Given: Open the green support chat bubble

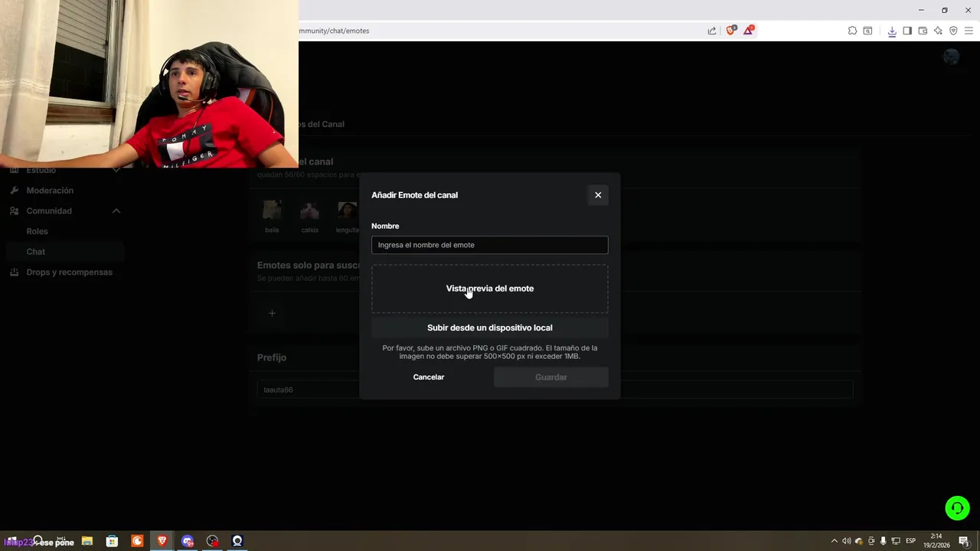Looking at the screenshot, I should tap(957, 508).
